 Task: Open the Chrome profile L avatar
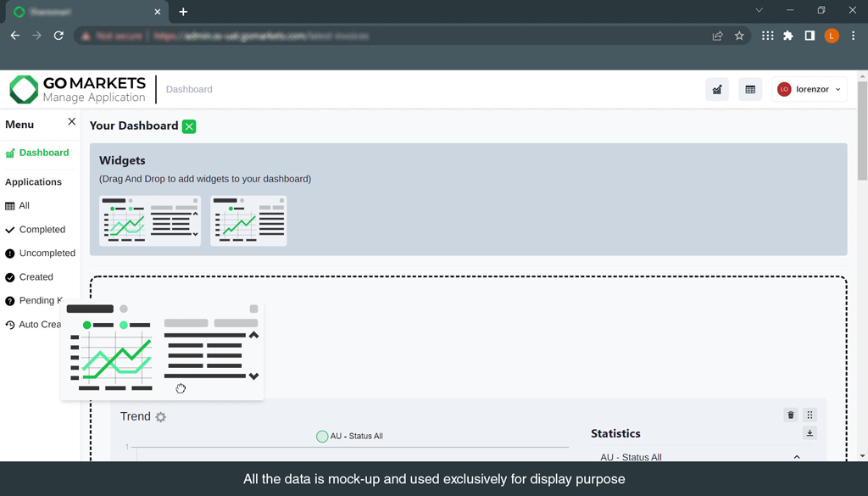832,36
